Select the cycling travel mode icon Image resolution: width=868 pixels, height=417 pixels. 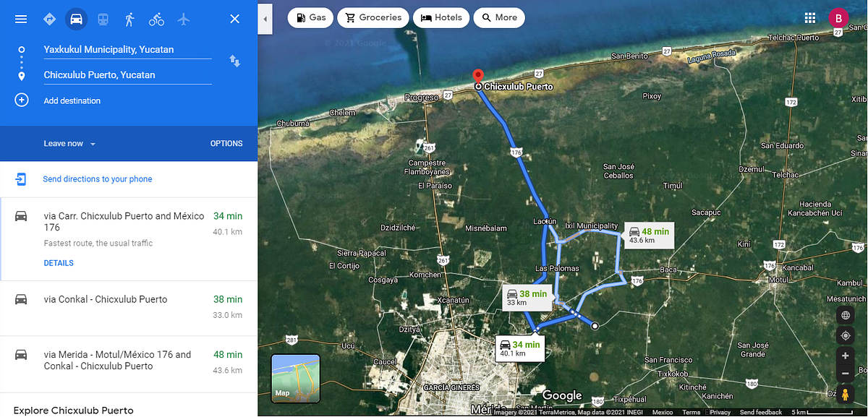coord(156,19)
